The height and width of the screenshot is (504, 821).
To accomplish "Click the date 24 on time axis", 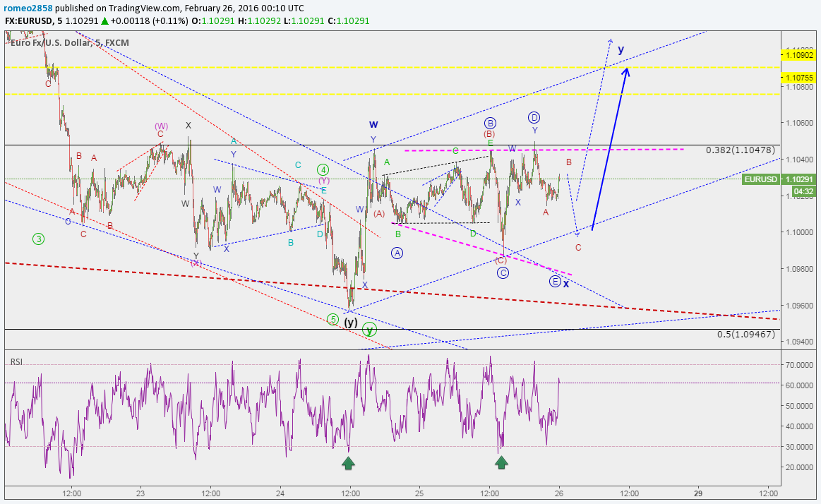I will [x=280, y=493].
